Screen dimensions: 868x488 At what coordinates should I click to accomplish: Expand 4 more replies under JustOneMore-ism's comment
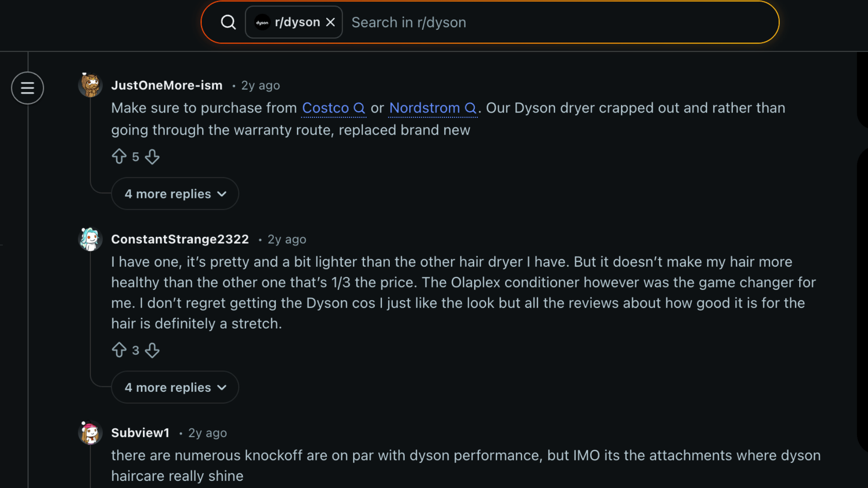pyautogui.click(x=175, y=193)
